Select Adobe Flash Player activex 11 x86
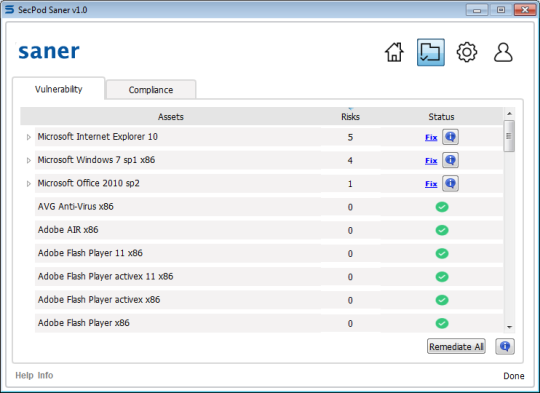Screen dimensions: 540x393 point(269,277)
